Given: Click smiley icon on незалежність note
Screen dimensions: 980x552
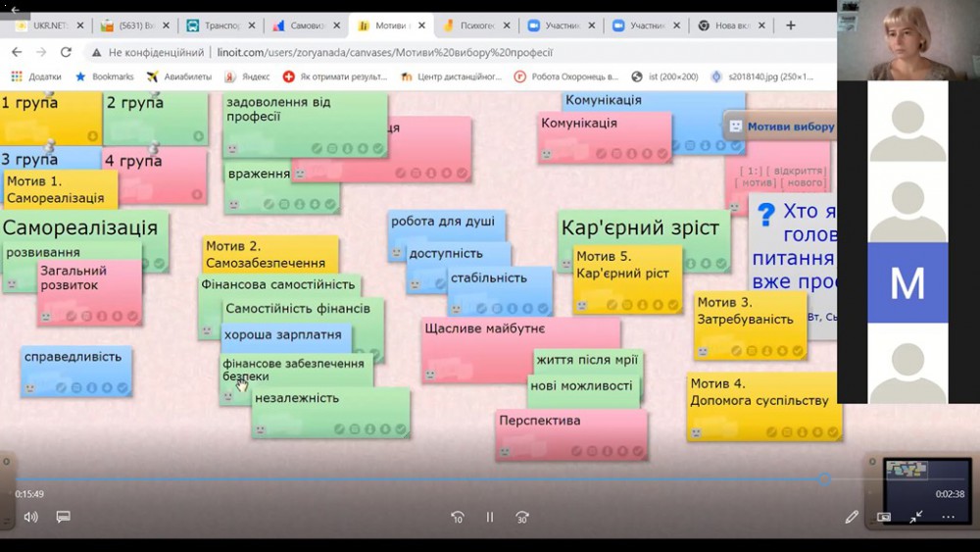Looking at the screenshot, I should click(262, 430).
